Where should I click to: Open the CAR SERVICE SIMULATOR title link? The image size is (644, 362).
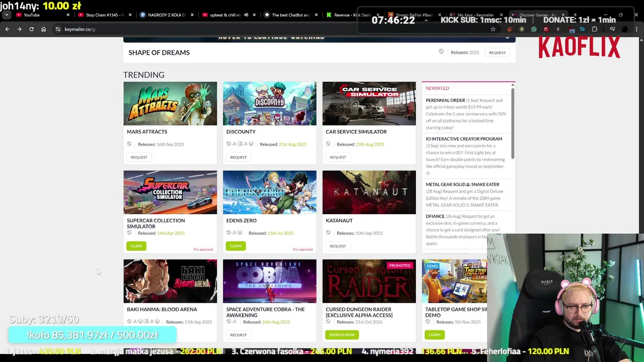pyautogui.click(x=356, y=132)
